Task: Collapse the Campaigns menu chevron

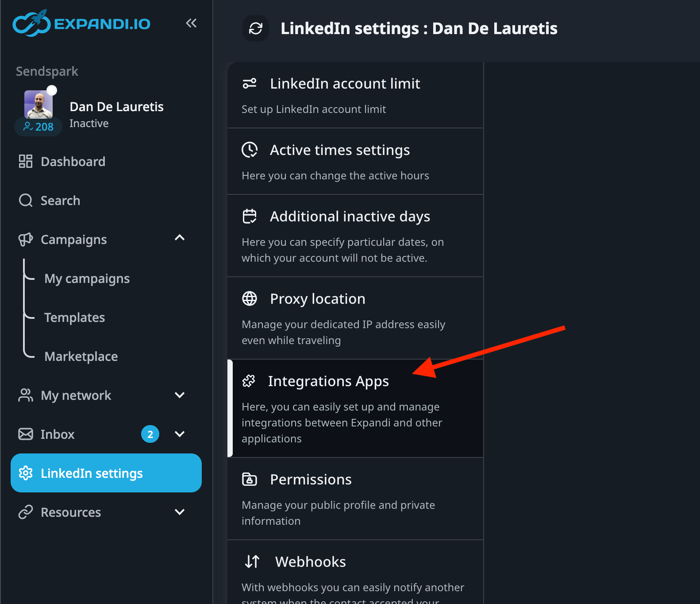Action: point(180,238)
